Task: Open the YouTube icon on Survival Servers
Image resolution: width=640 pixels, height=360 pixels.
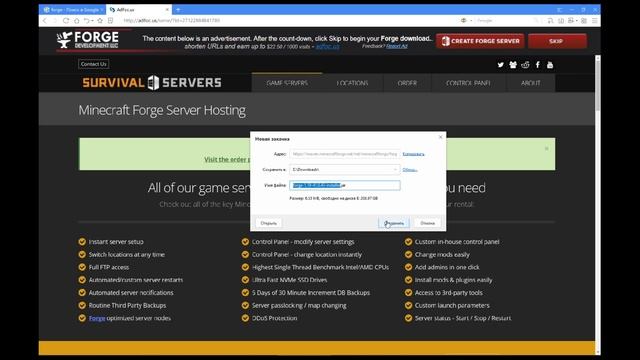Action: point(550,65)
